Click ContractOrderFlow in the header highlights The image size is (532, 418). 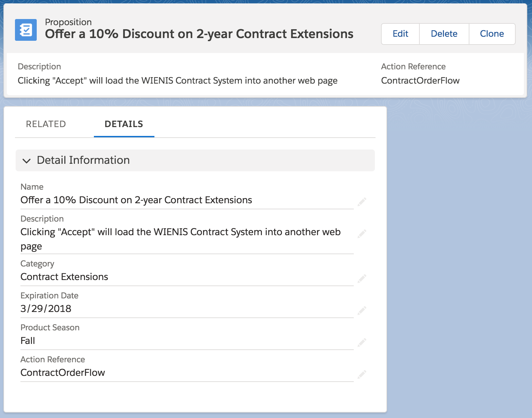click(420, 81)
